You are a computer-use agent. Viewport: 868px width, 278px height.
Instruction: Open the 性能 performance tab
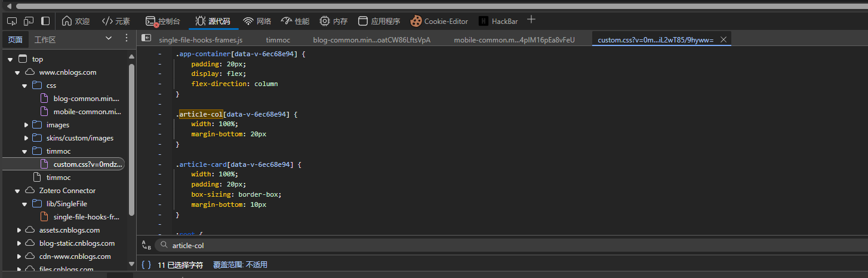coord(296,21)
